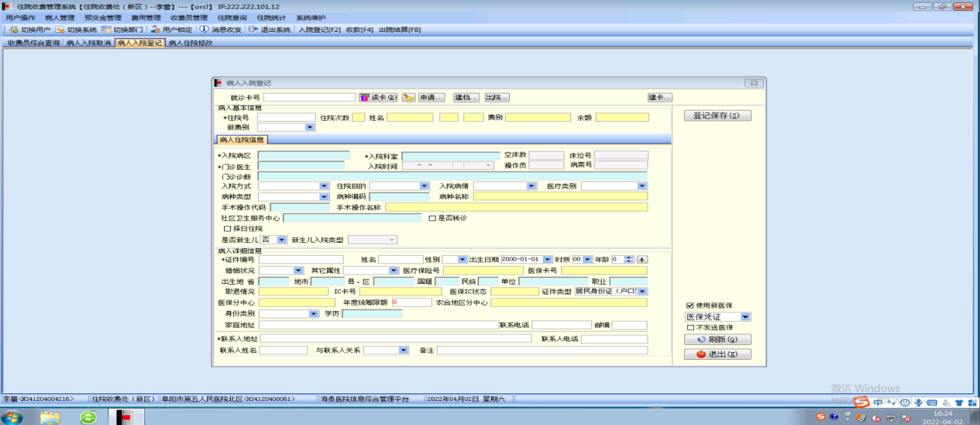This screenshot has width=980, height=425.
Task: Expand the 入院病情 dropdown
Action: tap(531, 186)
